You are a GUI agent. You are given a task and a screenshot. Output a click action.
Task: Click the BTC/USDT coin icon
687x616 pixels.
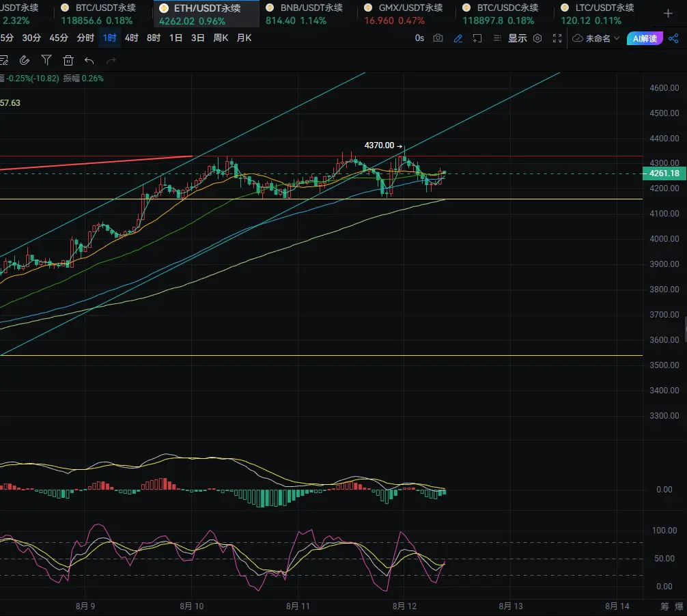[x=65, y=8]
